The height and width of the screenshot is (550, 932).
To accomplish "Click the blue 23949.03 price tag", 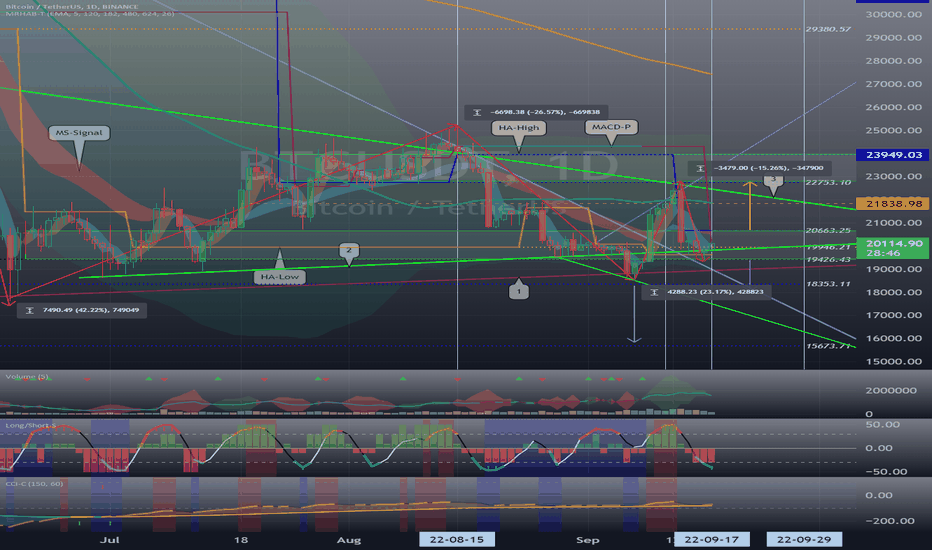I will pos(892,155).
